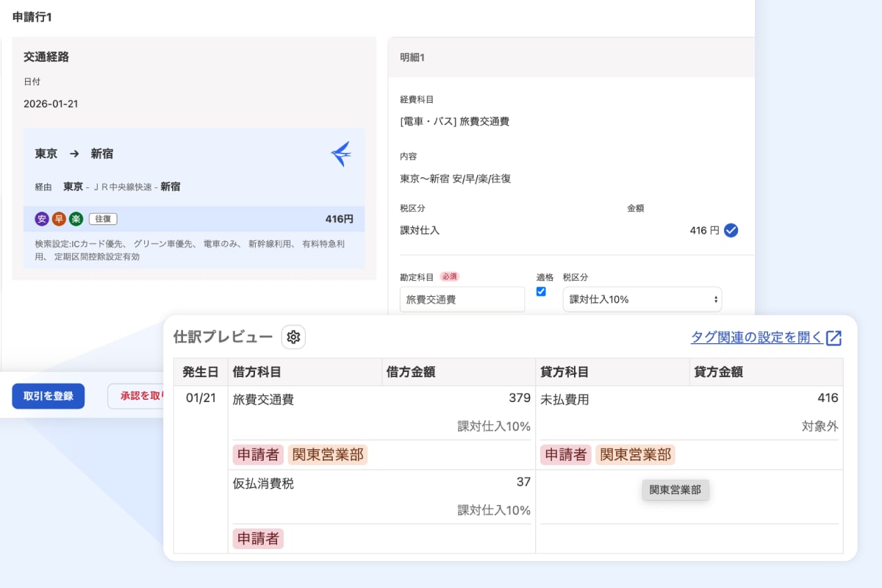This screenshot has width=882, height=588.
Task: Toggle the 適格 checkbox
Action: tap(541, 292)
